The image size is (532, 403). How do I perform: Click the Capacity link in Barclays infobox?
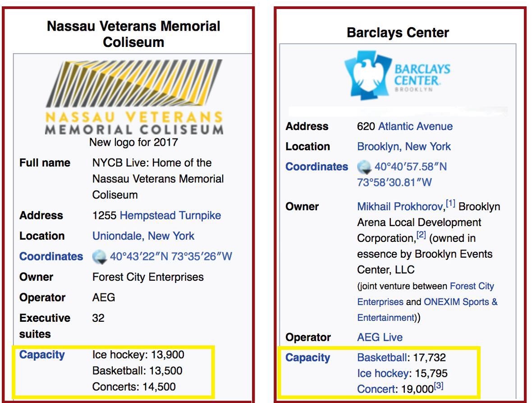307,358
